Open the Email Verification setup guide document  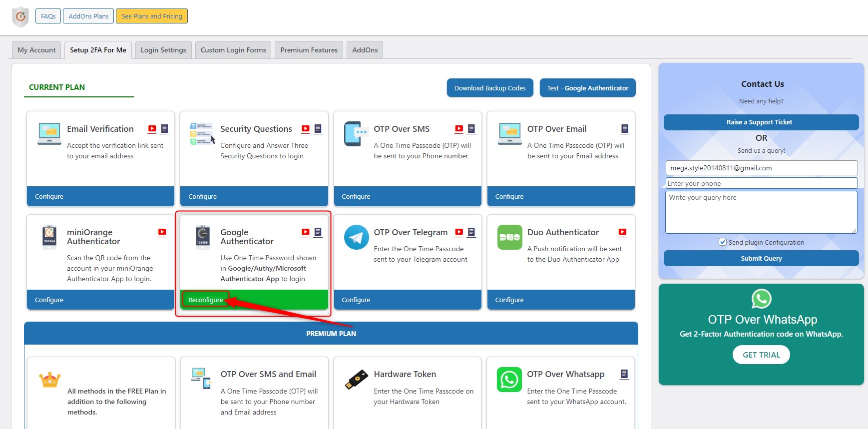click(164, 129)
